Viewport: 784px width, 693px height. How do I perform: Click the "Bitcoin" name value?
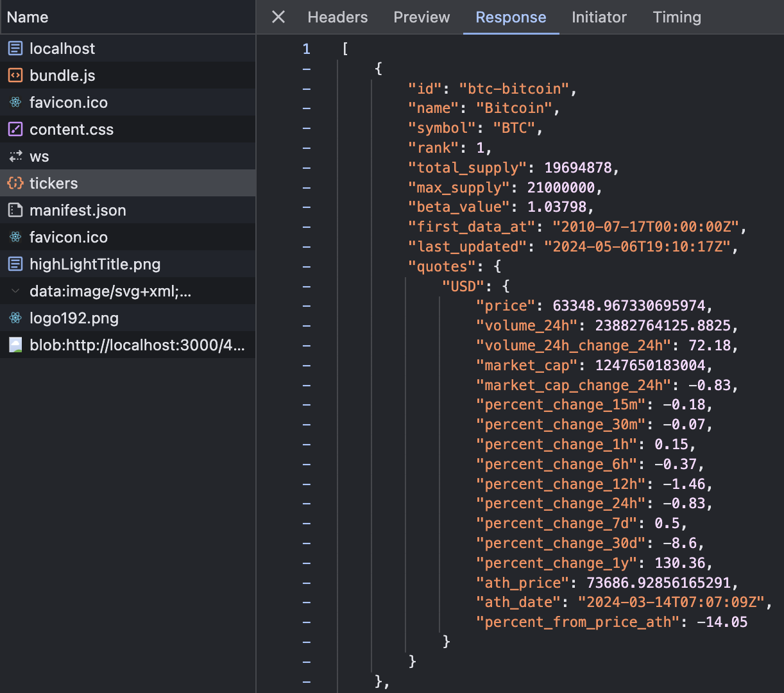point(514,108)
